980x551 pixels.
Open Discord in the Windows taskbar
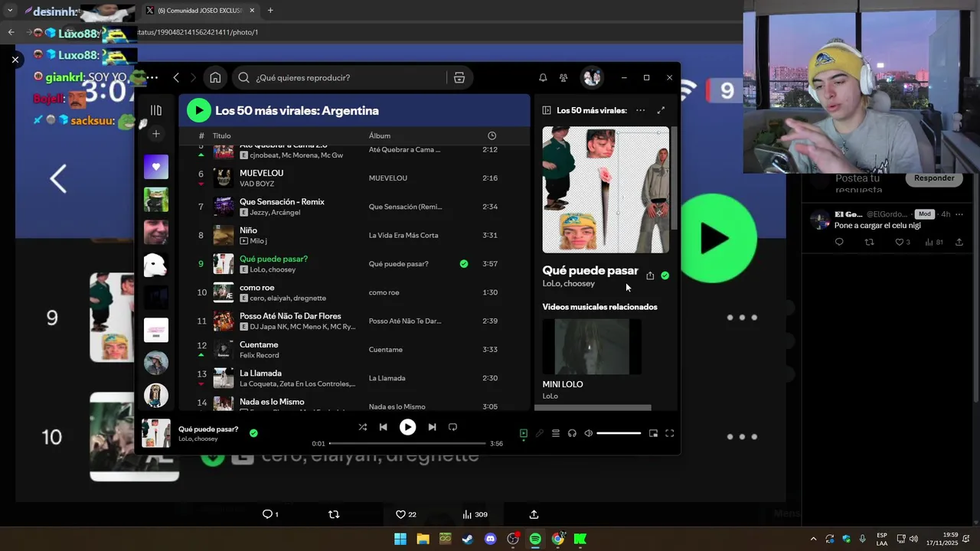pyautogui.click(x=491, y=539)
